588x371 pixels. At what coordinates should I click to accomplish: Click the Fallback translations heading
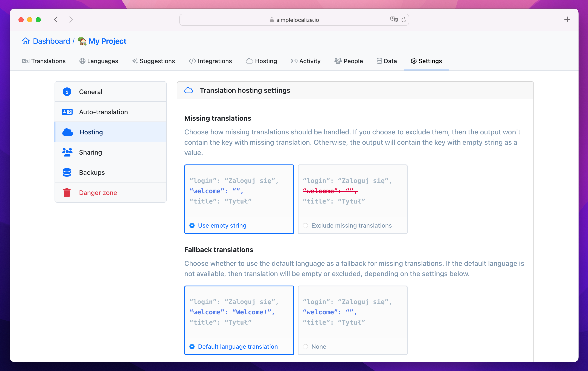point(219,250)
